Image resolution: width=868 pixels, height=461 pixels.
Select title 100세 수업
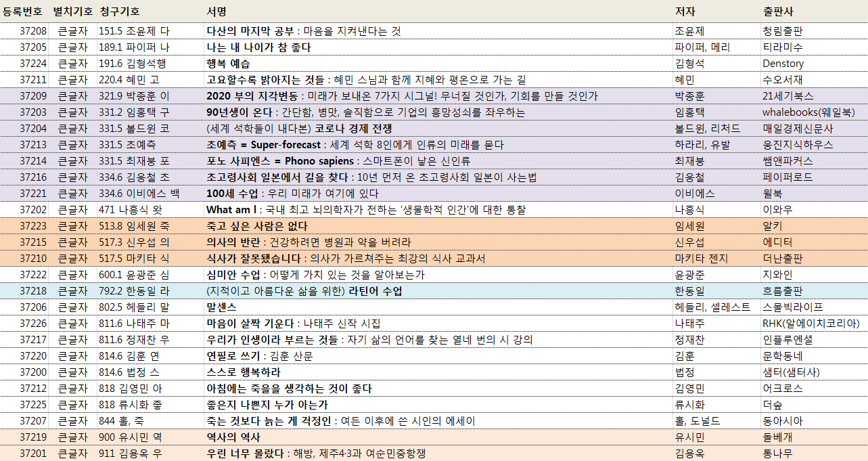pyautogui.click(x=234, y=194)
